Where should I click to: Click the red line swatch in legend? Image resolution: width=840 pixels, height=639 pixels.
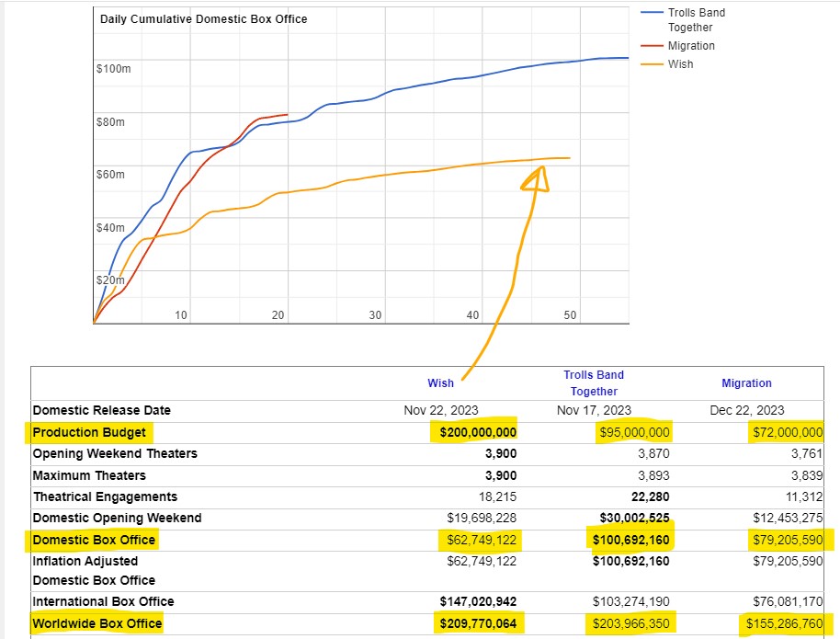pos(652,46)
